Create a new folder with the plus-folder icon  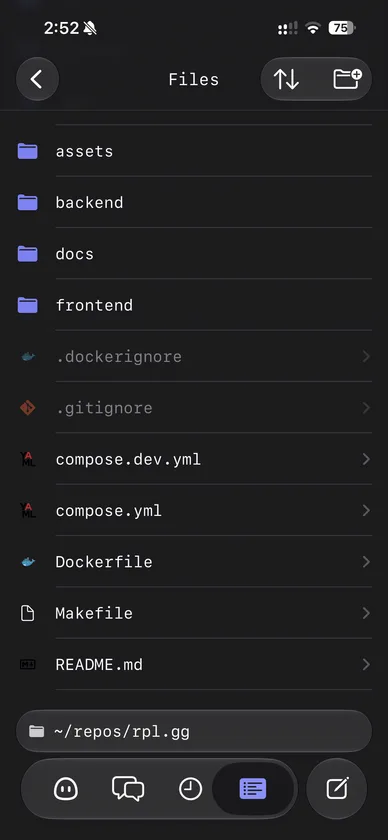pos(347,79)
